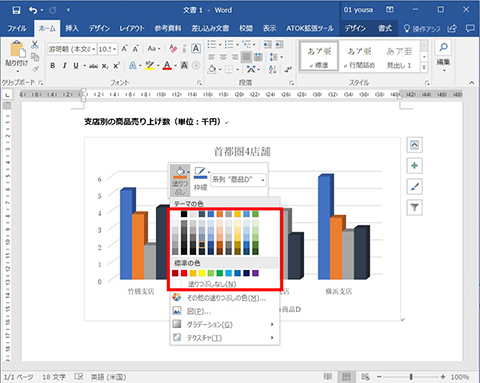This screenshot has width=480, height=383.
Task: Click the paragraph Shading bucket icon
Action: 212,69
